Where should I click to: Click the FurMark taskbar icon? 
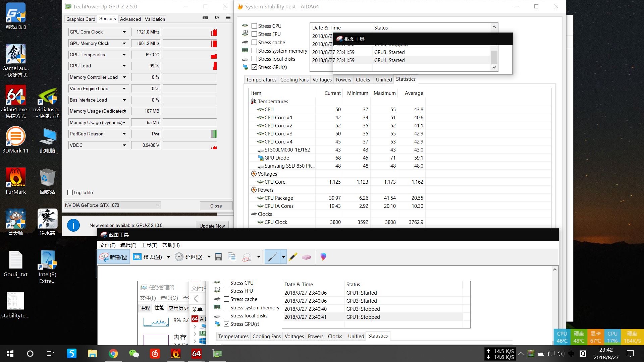click(x=176, y=354)
